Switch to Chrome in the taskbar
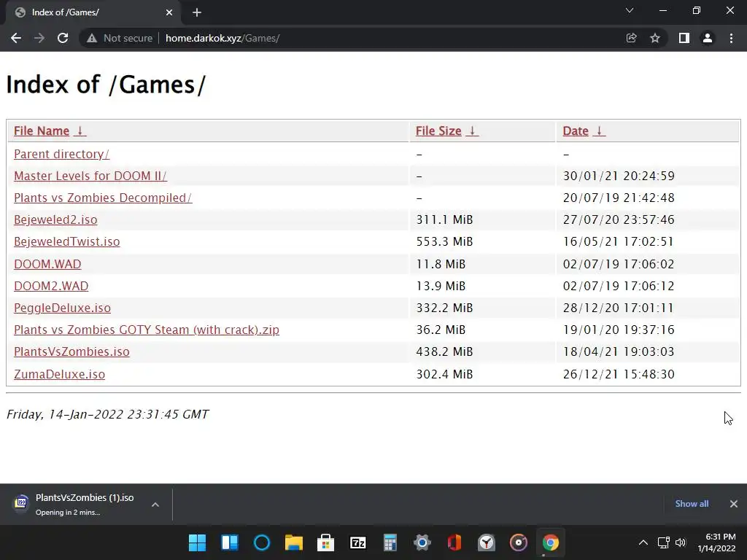Viewport: 747px width, 560px height. pyautogui.click(x=551, y=542)
